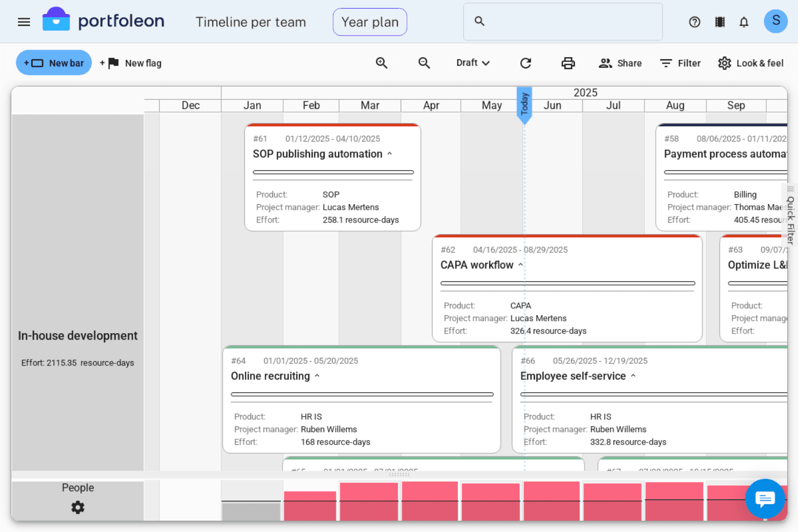
Task: Click the Portfoleon logo
Action: point(104,20)
